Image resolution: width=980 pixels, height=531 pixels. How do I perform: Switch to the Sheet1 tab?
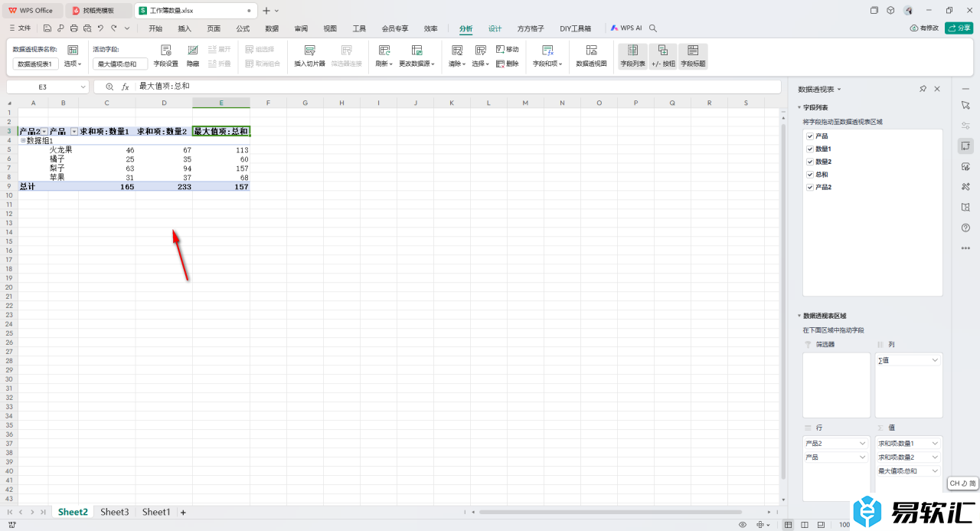pos(156,512)
